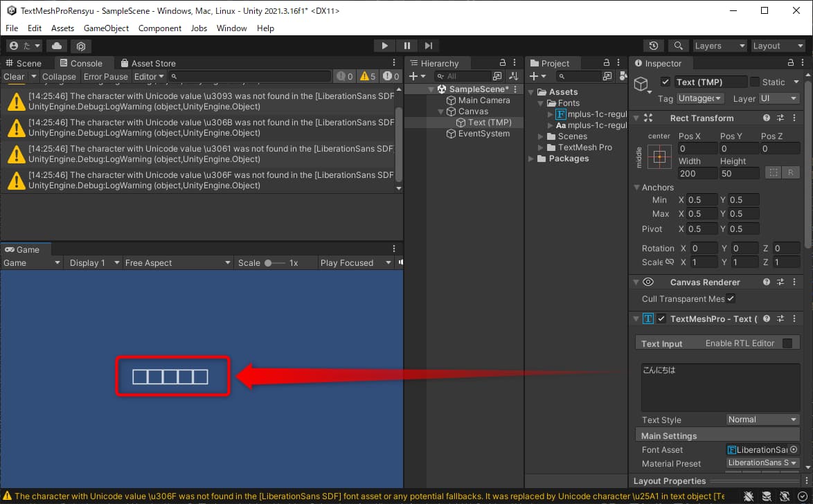This screenshot has height=504, width=813.
Task: Open the GameObject menu
Action: [x=106, y=28]
